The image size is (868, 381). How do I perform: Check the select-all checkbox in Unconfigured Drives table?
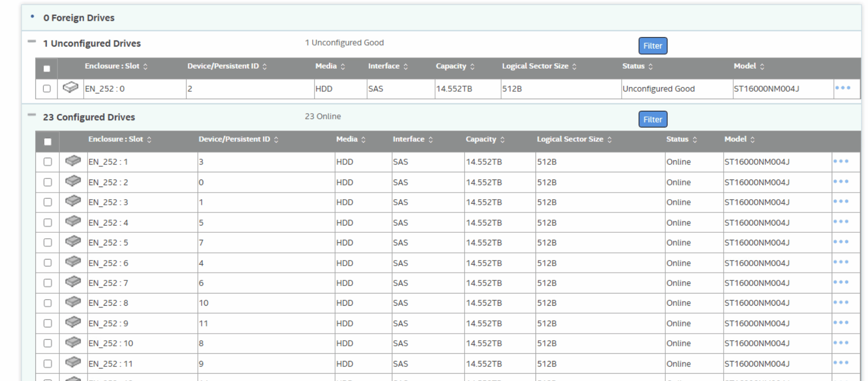point(47,68)
